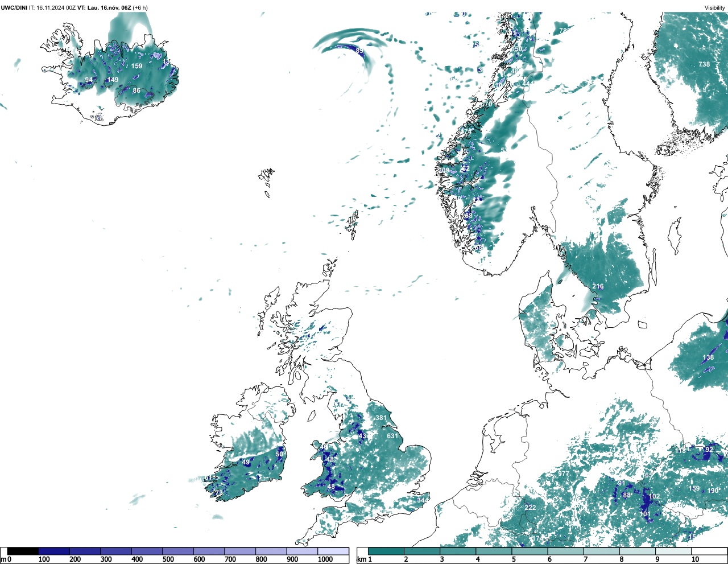This screenshot has width=728, height=564.
Task: Select the 89 value in the sea band
Action: (x=359, y=51)
